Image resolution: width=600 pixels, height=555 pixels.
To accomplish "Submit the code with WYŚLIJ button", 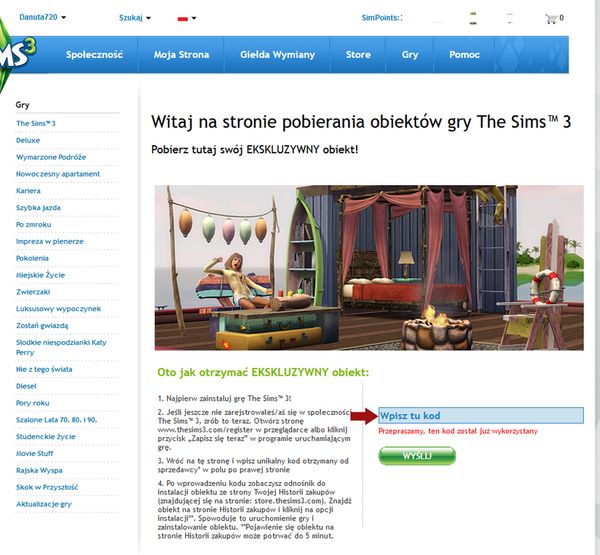I will pos(417,456).
